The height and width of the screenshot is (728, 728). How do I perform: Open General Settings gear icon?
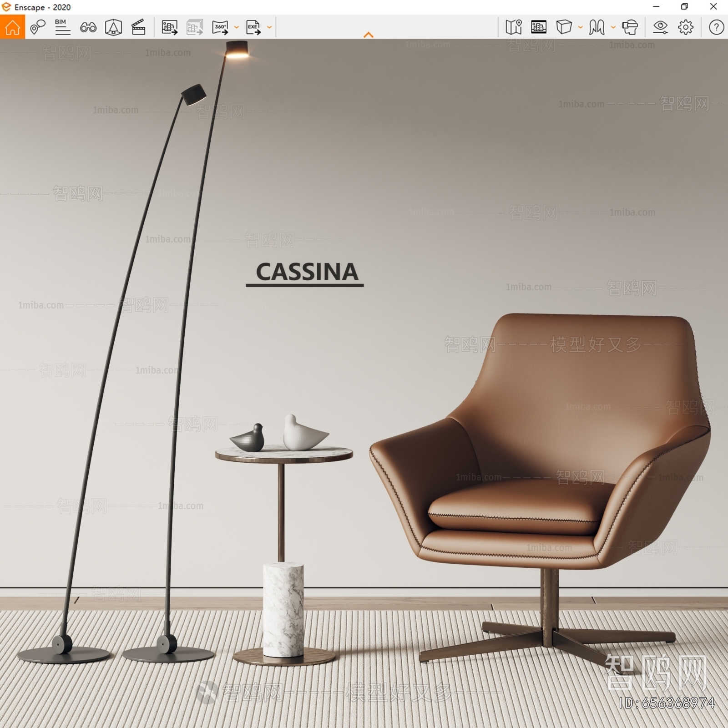click(x=686, y=27)
